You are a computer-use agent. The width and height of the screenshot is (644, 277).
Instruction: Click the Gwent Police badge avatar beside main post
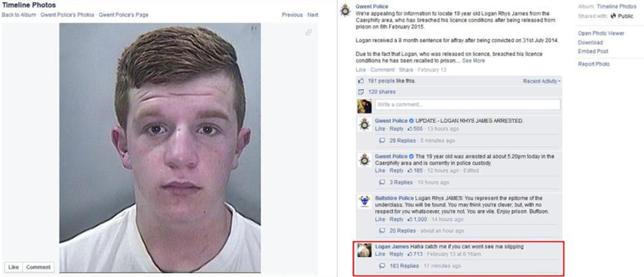(345, 10)
